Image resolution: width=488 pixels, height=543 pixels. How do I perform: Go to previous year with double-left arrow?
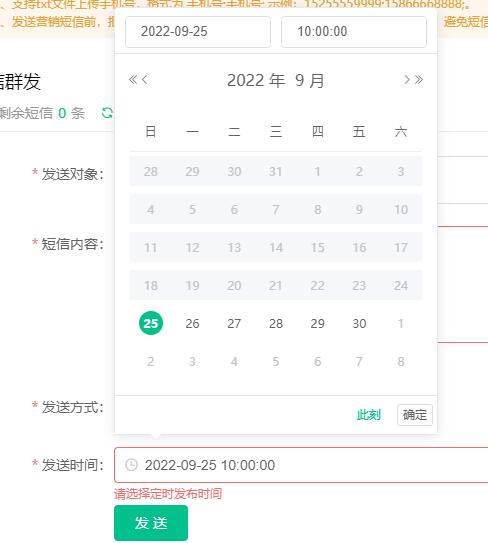point(133,80)
